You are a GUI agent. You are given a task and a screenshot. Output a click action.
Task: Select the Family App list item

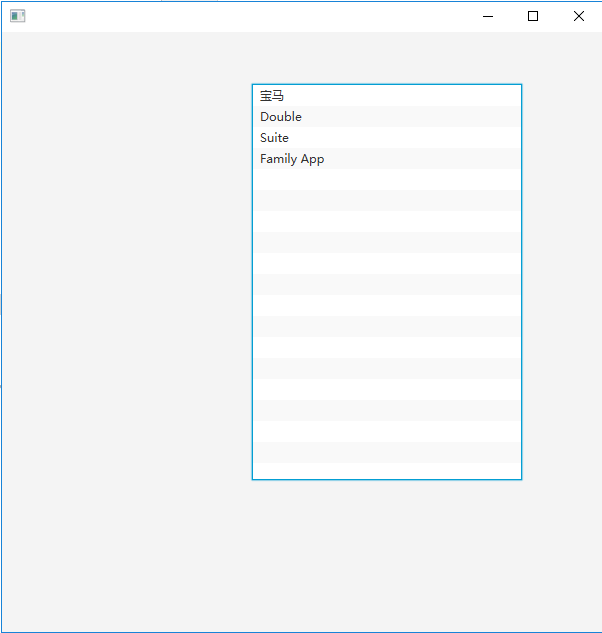coord(387,159)
